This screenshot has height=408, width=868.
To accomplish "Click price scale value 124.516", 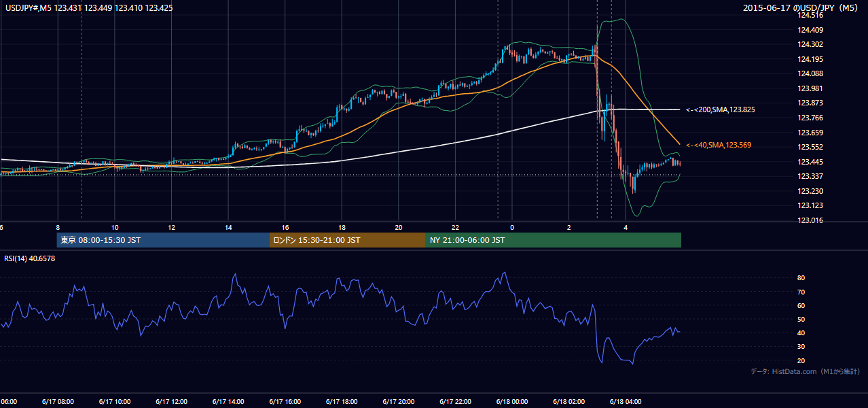I will coord(810,15).
